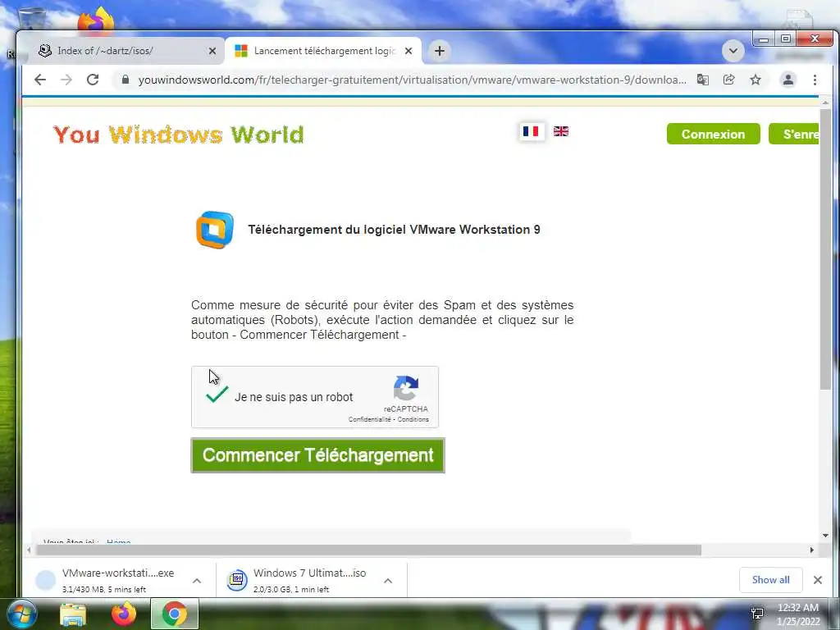Reload the current page

pyautogui.click(x=93, y=80)
